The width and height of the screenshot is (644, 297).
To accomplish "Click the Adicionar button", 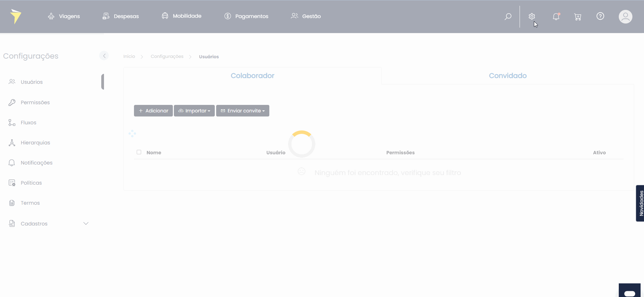I will pyautogui.click(x=153, y=111).
